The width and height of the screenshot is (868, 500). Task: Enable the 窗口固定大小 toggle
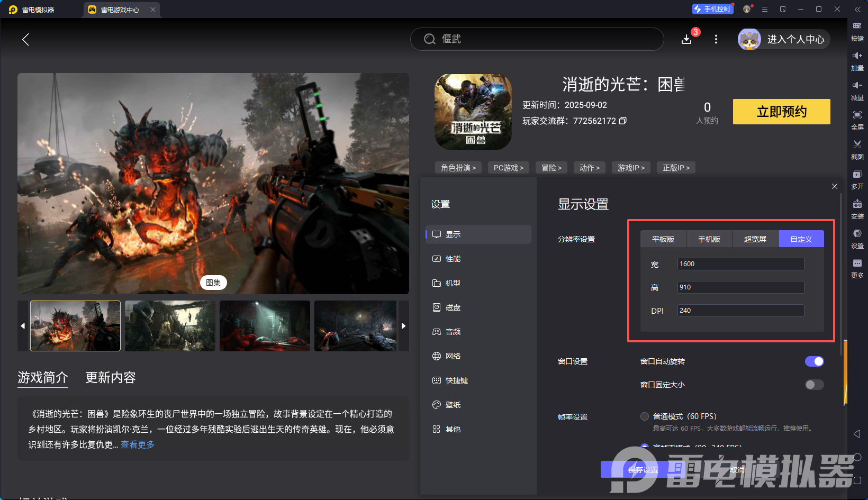coord(814,385)
